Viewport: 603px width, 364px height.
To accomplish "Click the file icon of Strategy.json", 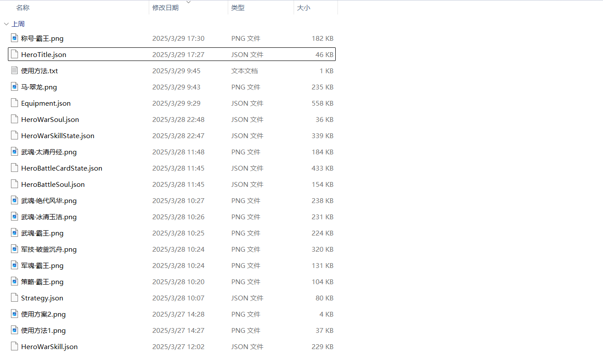I will [x=14, y=298].
